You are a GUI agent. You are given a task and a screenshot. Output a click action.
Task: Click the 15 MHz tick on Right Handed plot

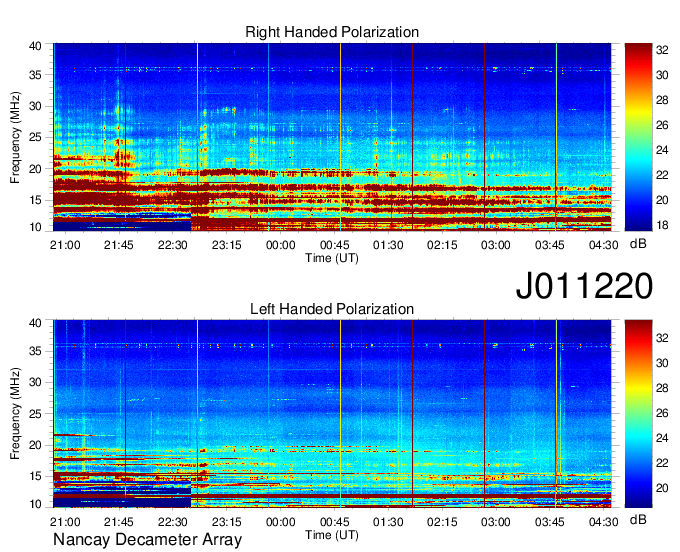pos(35,200)
